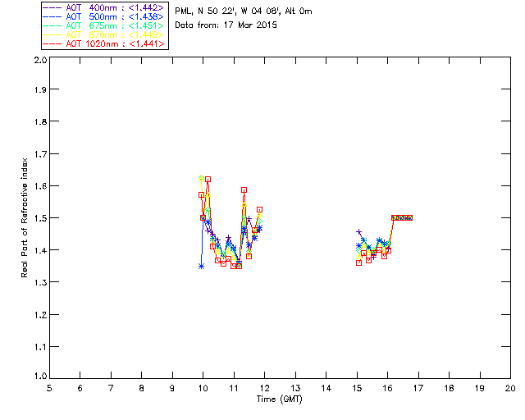This screenshot has width=525, height=420.
Task: Click the y-axis tick label 2.0
Action: 40,61
